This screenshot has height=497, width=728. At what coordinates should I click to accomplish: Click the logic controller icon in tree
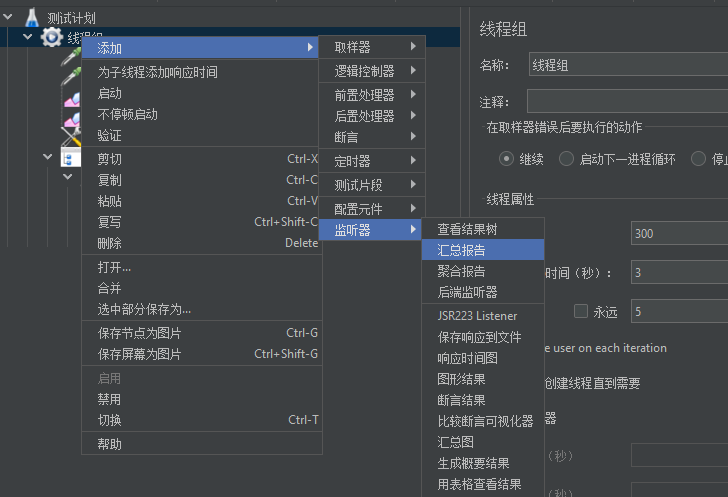(71, 158)
